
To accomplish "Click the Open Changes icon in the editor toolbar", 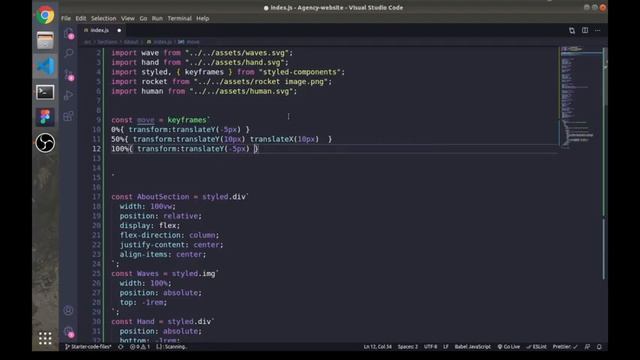I will point(572,31).
